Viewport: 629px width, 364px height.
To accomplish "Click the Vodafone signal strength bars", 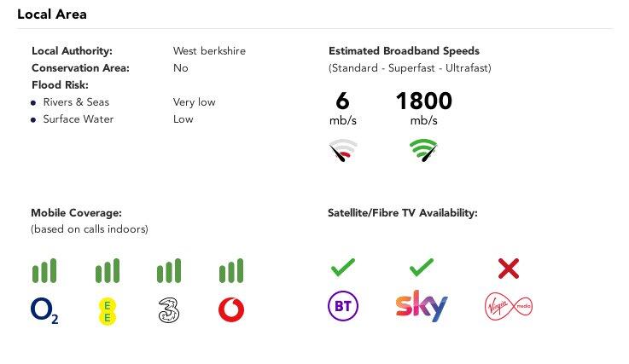I will 231,270.
